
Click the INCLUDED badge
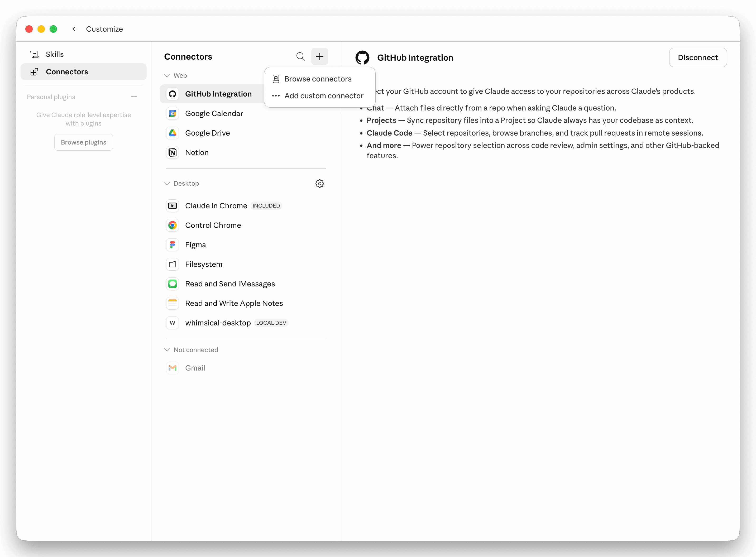(266, 206)
